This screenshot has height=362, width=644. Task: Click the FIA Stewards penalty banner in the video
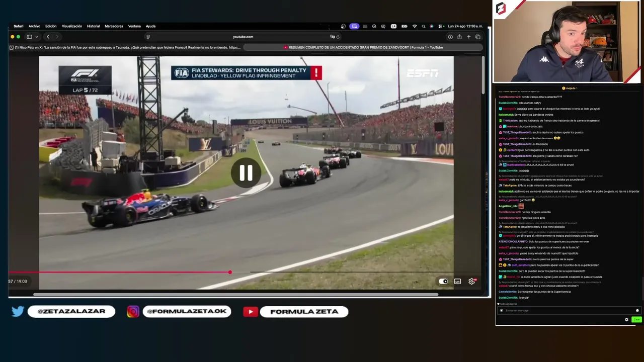pos(247,73)
